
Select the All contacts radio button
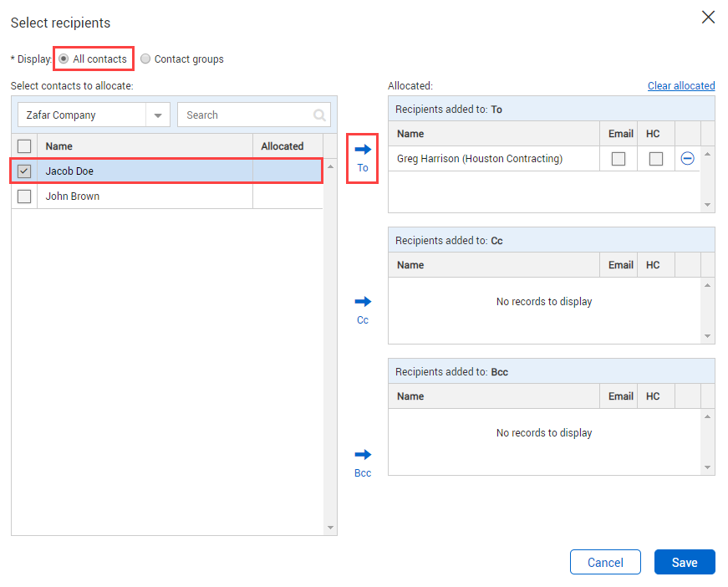pos(64,59)
